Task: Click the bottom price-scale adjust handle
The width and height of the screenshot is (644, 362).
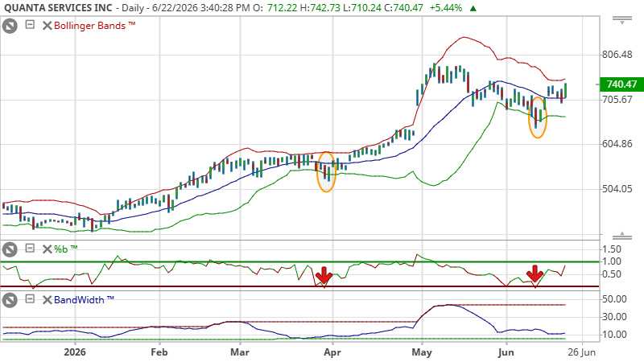Action: (621, 235)
